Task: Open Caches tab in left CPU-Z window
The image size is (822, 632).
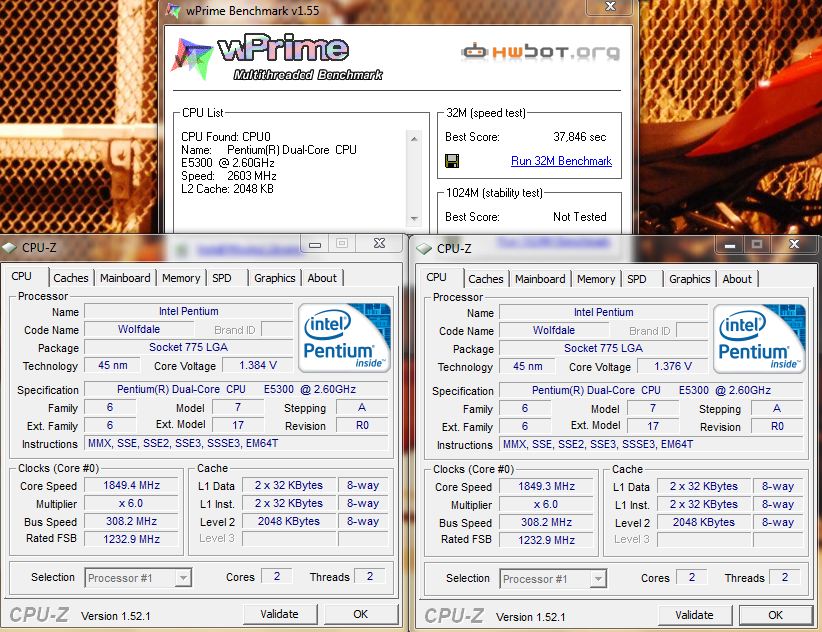Action: 71,278
